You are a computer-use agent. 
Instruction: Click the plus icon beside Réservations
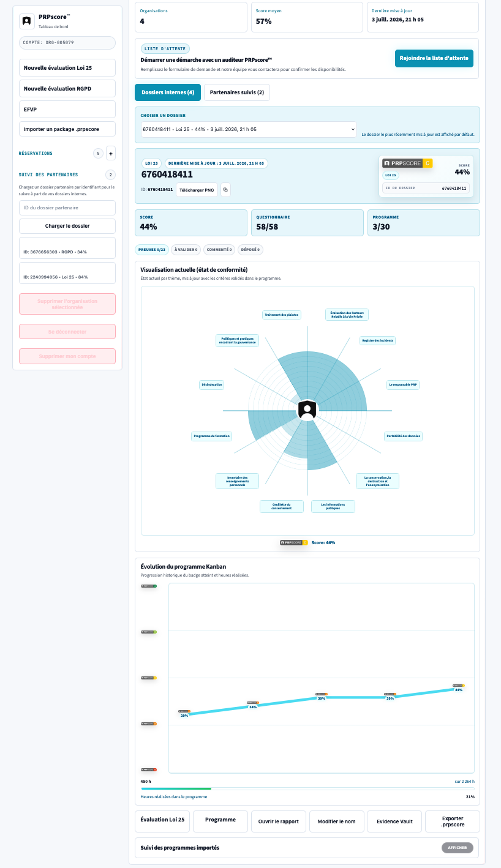point(110,153)
